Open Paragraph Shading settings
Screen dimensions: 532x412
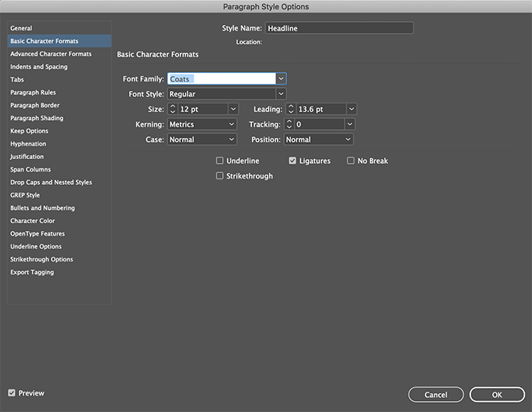(x=59, y=118)
